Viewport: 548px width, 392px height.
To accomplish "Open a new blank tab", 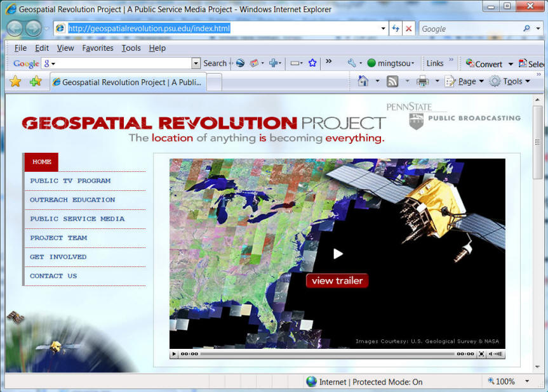I will point(214,82).
